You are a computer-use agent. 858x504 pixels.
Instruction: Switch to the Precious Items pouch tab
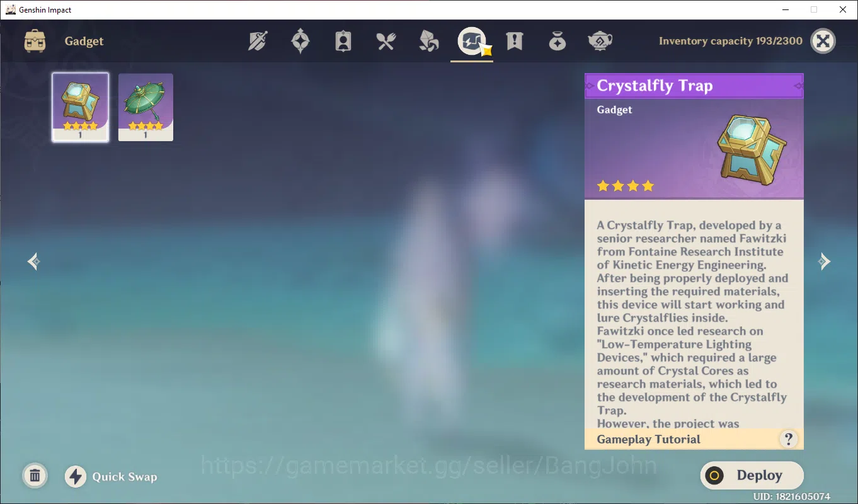click(558, 41)
